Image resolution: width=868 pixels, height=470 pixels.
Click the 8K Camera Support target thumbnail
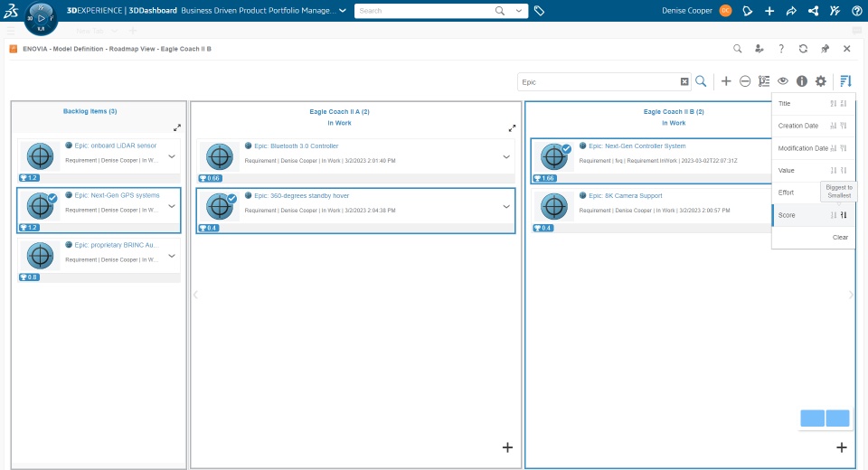click(x=553, y=206)
